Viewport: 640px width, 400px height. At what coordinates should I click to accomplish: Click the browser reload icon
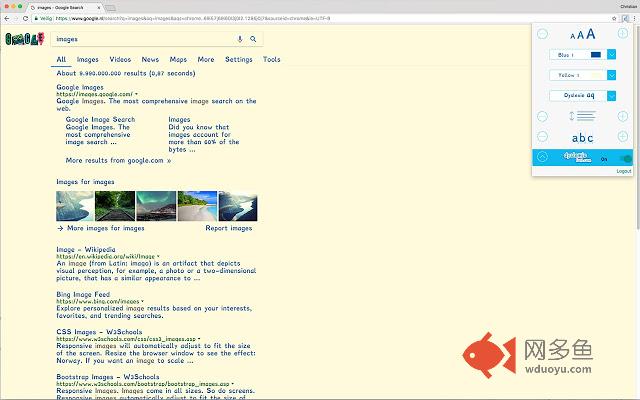25,18
